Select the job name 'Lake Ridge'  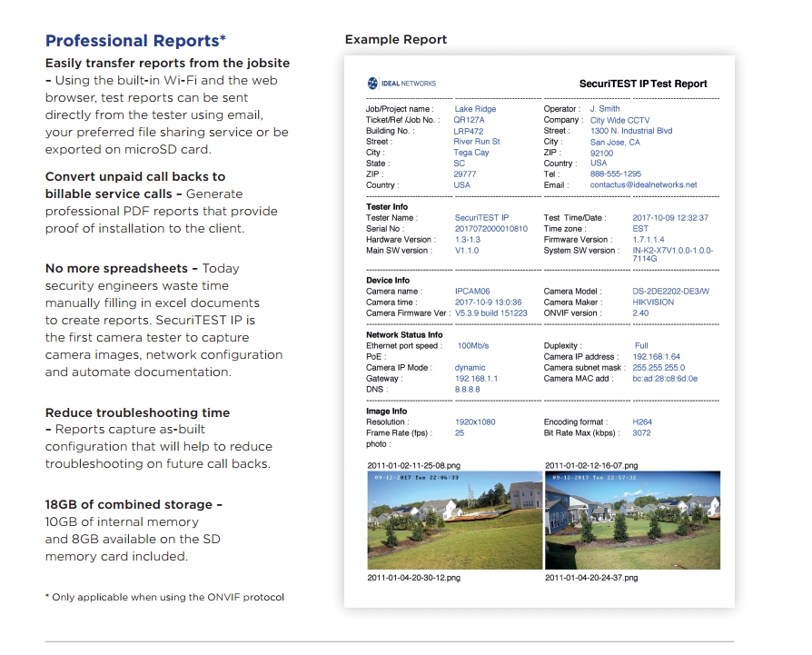pyautogui.click(x=475, y=109)
